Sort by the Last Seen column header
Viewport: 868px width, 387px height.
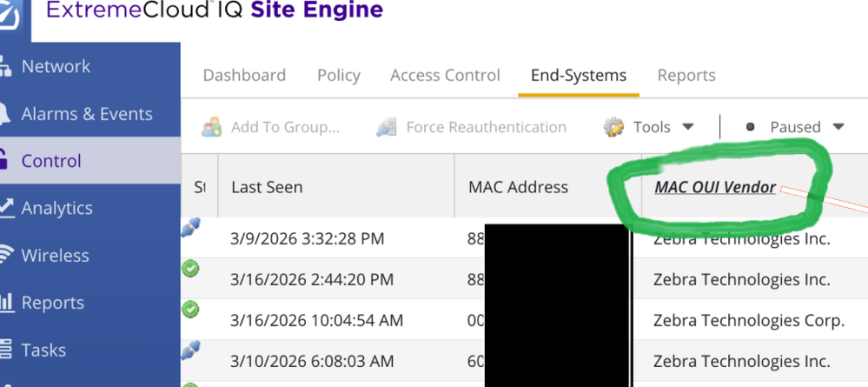click(267, 187)
